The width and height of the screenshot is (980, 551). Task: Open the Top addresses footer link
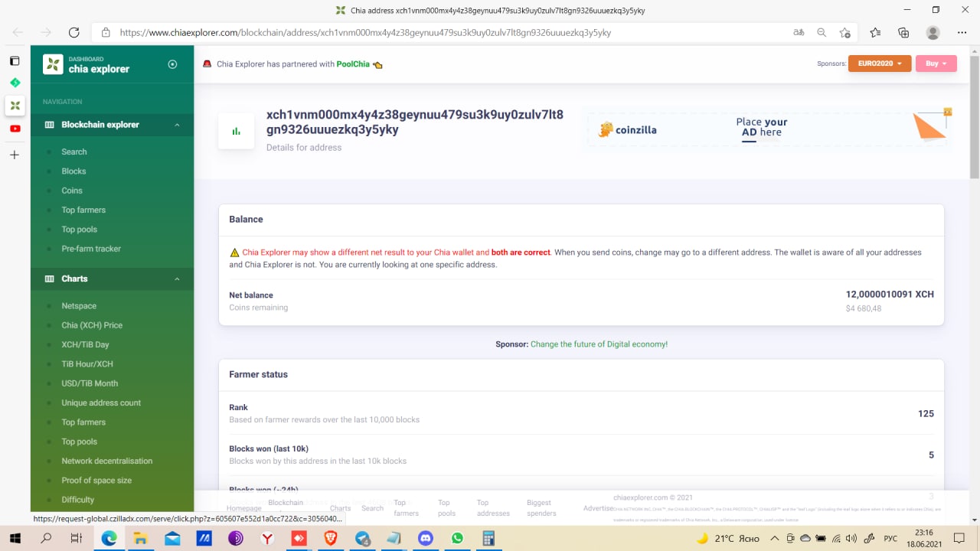click(493, 508)
